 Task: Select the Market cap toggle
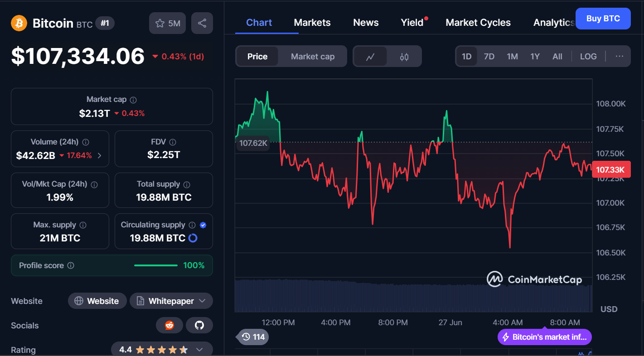click(313, 57)
